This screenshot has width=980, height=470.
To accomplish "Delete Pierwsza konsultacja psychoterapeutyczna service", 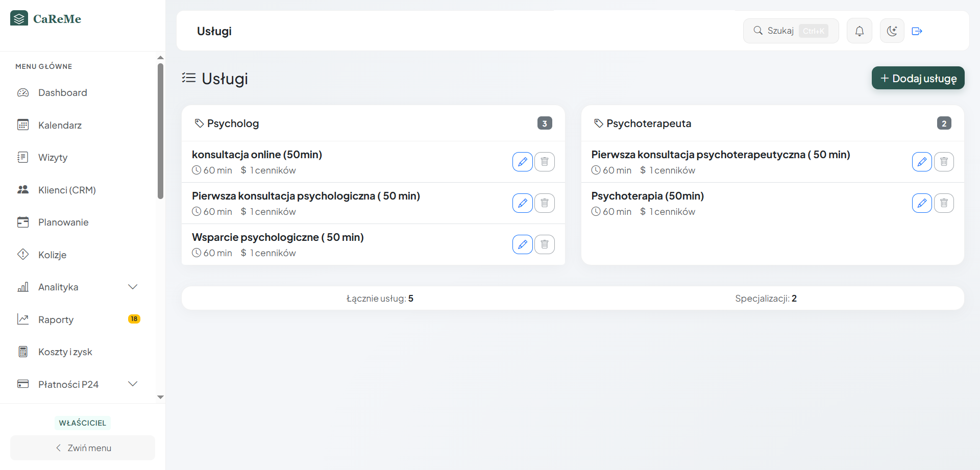I will 944,162.
